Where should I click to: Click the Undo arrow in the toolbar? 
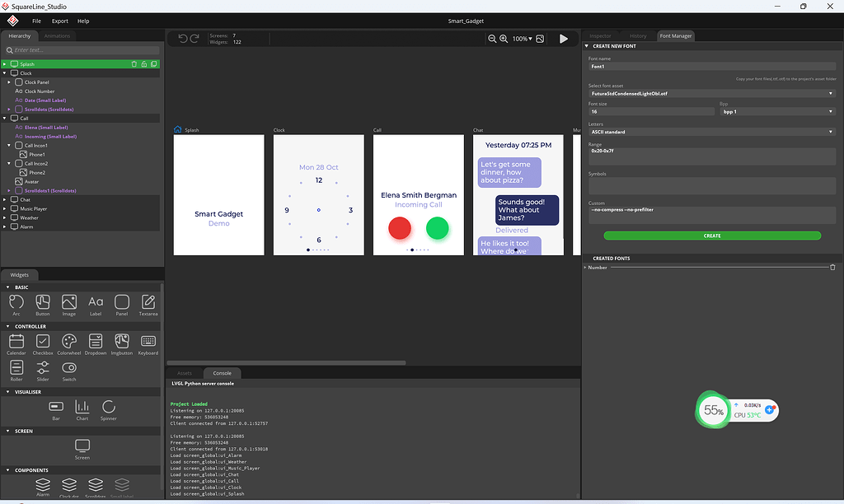pyautogui.click(x=183, y=38)
